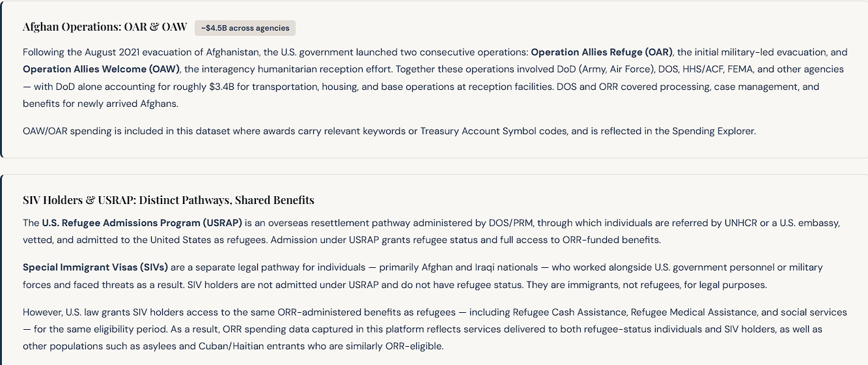Click the paragraph starting "However, U.S. law grants"

coord(391,329)
